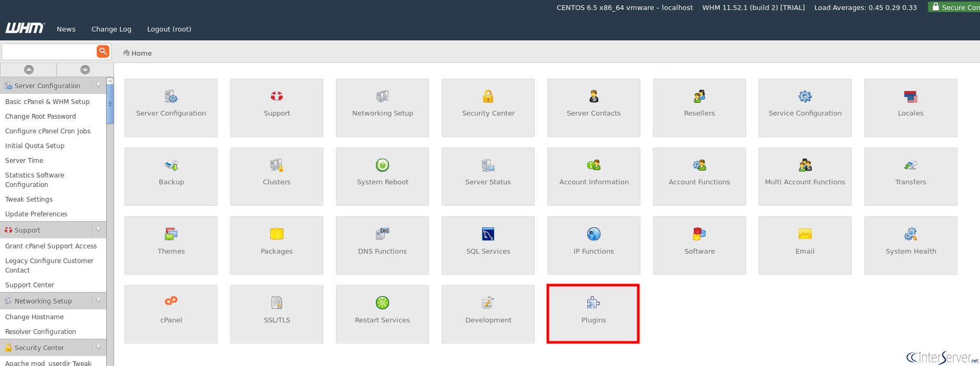Open the IP Functions globe tile
This screenshot has height=366, width=980.
594,245
